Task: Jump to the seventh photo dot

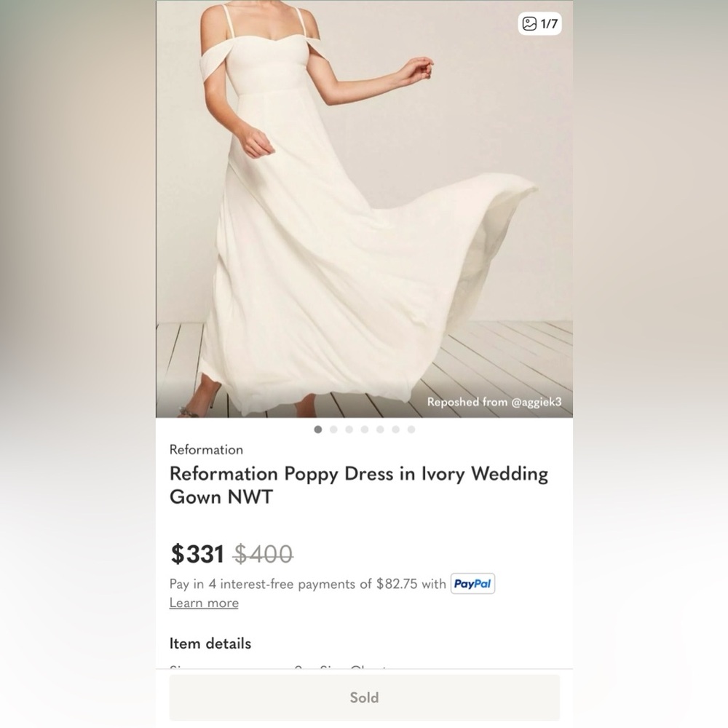Action: [x=411, y=430]
